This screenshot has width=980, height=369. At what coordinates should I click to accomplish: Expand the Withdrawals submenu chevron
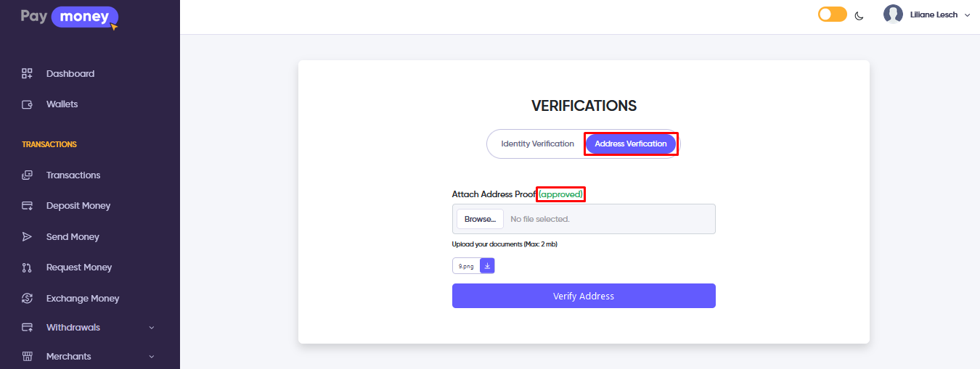coord(152,328)
